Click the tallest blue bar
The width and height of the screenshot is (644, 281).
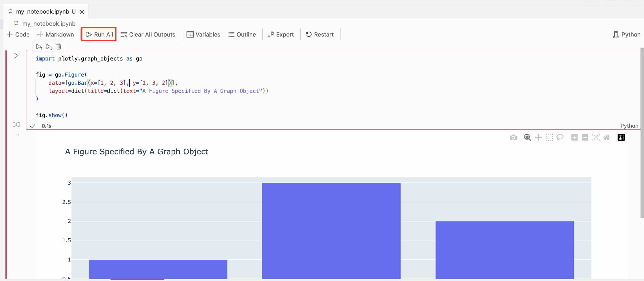click(331, 230)
